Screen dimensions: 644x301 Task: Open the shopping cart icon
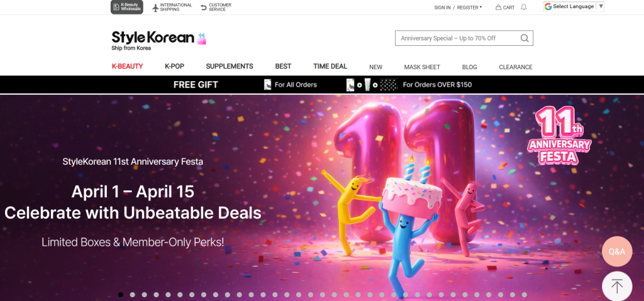click(x=498, y=8)
